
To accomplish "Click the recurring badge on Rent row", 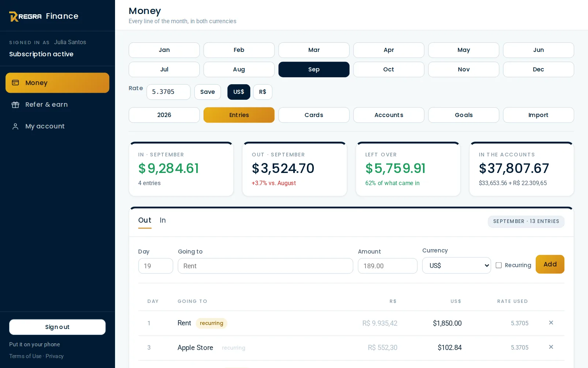I will (x=212, y=323).
